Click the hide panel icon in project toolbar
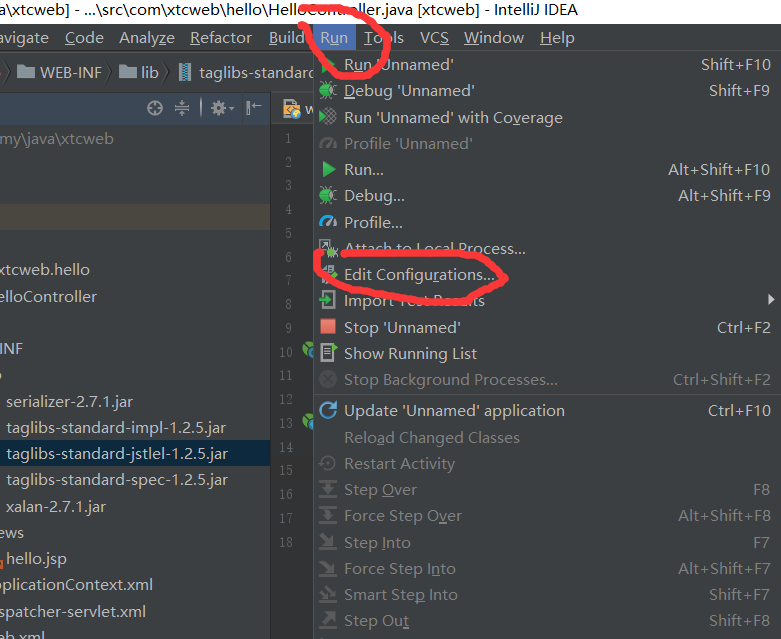This screenshot has height=639, width=781. 254,108
